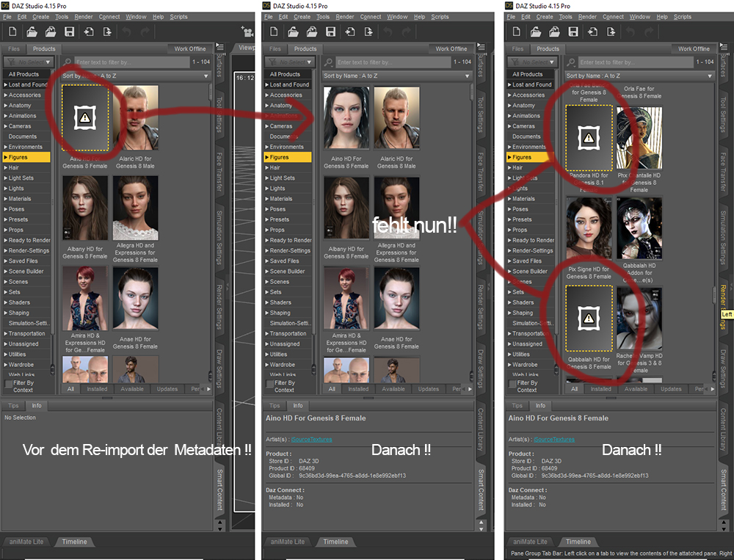Click Open file icon in middle window
This screenshot has width=734, height=560.
tap(293, 32)
